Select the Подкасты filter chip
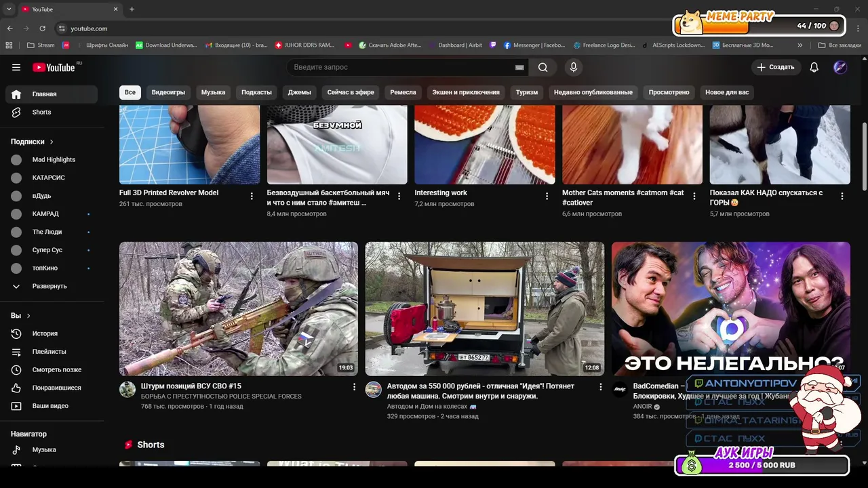This screenshot has height=488, width=868. [x=256, y=92]
